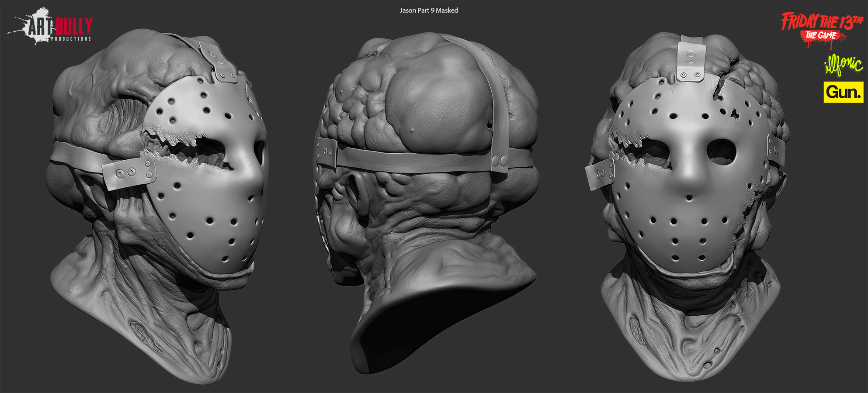The height and width of the screenshot is (393, 868).
Task: Select the back-view head render
Action: pos(426,203)
